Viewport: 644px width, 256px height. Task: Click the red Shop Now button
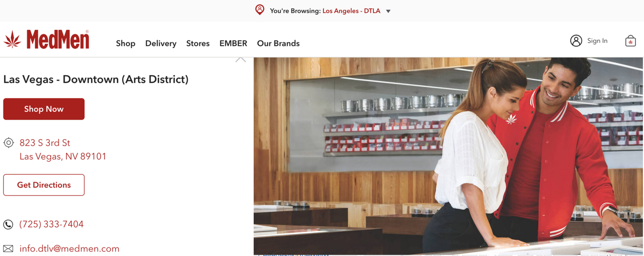tap(44, 109)
